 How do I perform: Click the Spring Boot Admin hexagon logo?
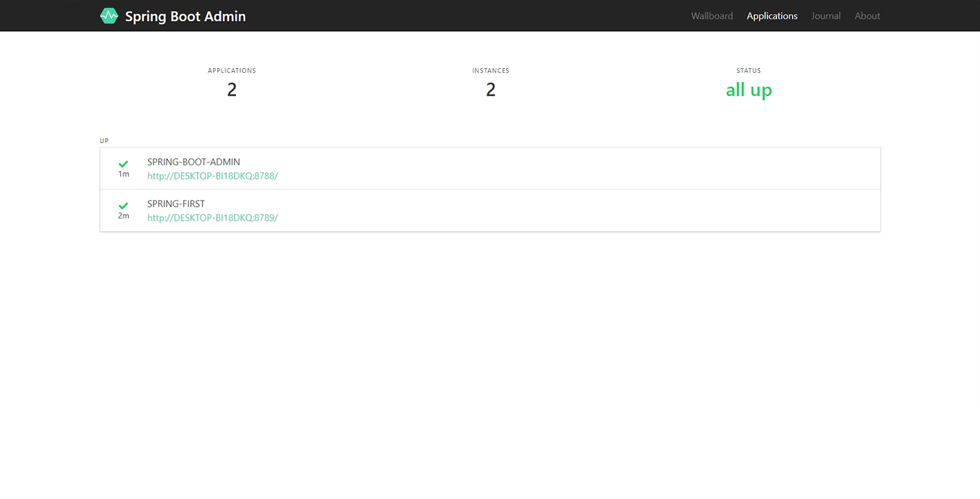109,16
